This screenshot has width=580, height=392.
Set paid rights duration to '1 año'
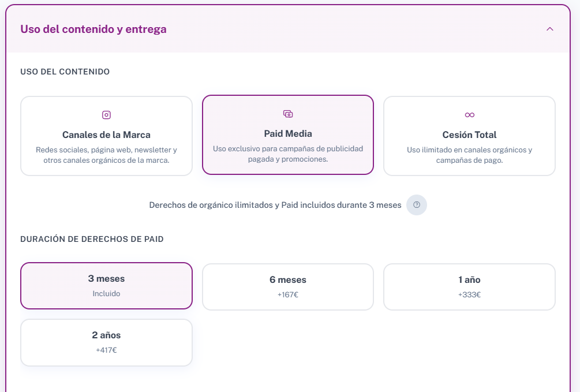(469, 280)
